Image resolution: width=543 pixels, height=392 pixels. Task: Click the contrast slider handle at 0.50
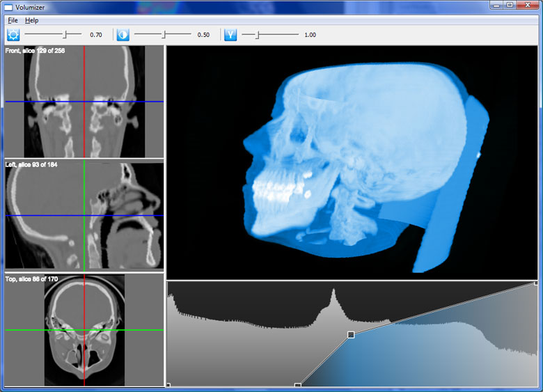[164, 34]
